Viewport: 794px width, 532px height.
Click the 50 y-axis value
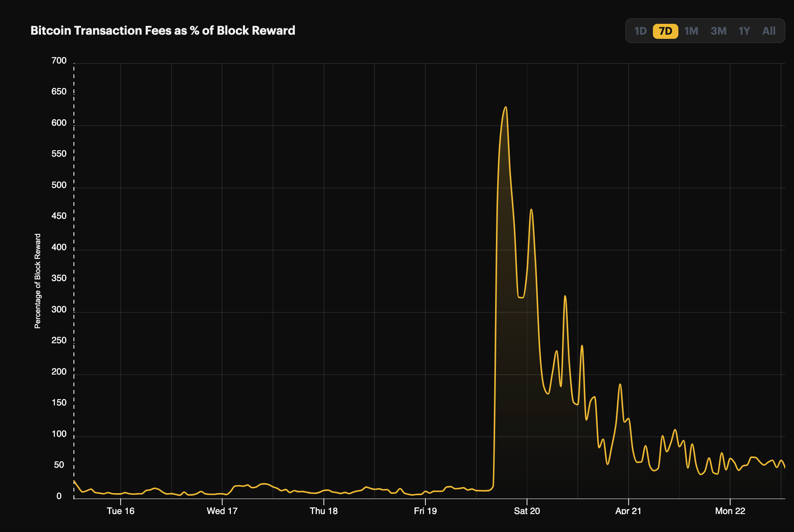pyautogui.click(x=59, y=465)
